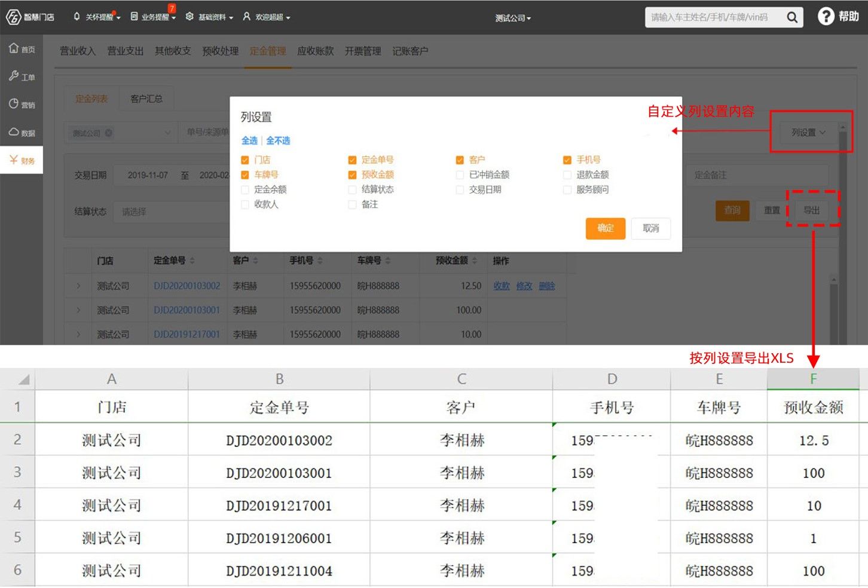Check the 交易日期 column checkbox
Viewport: 868px width, 588px height.
click(460, 190)
